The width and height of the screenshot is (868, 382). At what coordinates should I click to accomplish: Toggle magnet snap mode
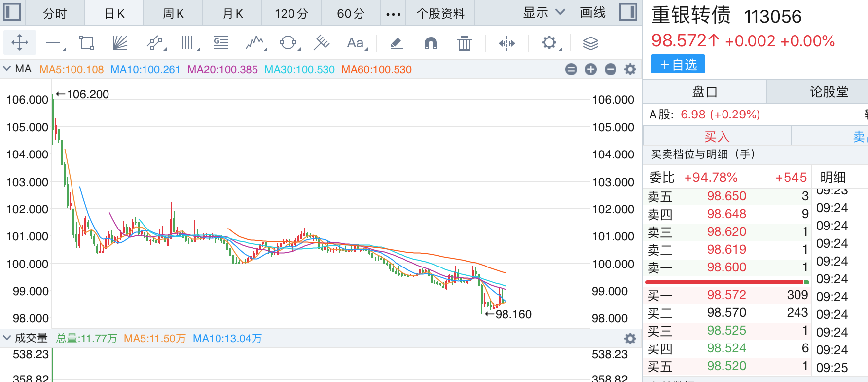431,43
